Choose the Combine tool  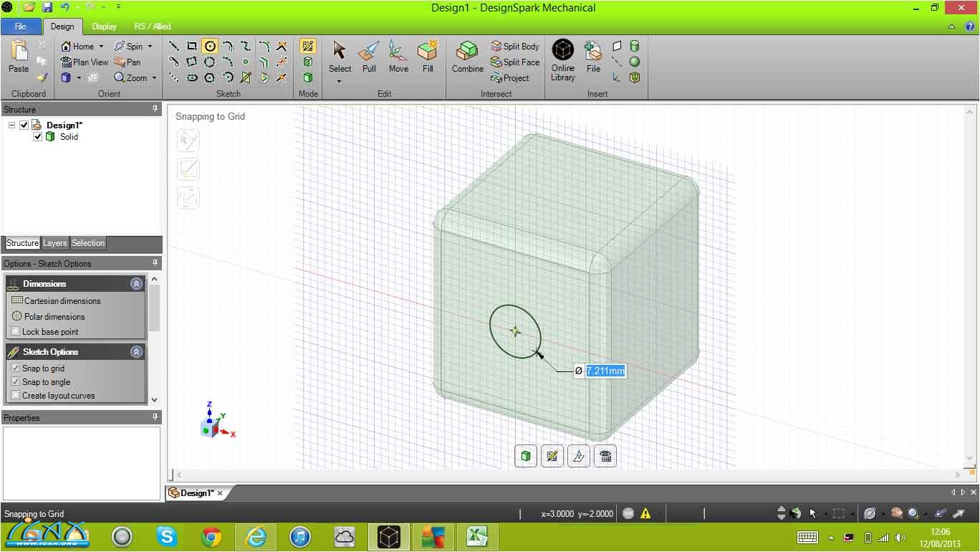click(467, 57)
